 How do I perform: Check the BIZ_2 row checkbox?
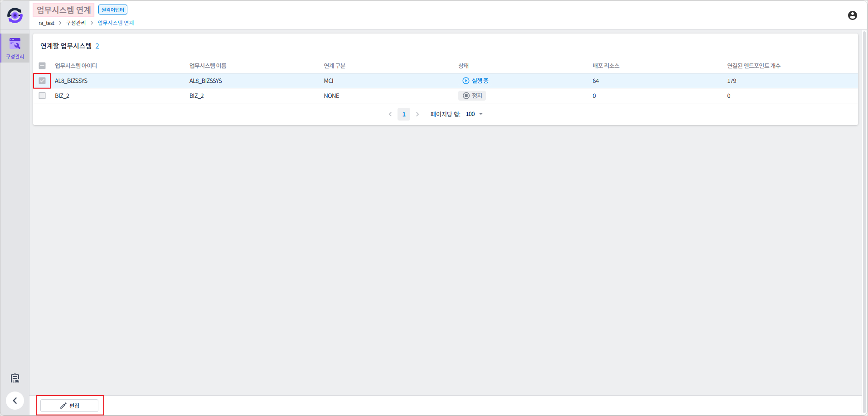pos(42,96)
